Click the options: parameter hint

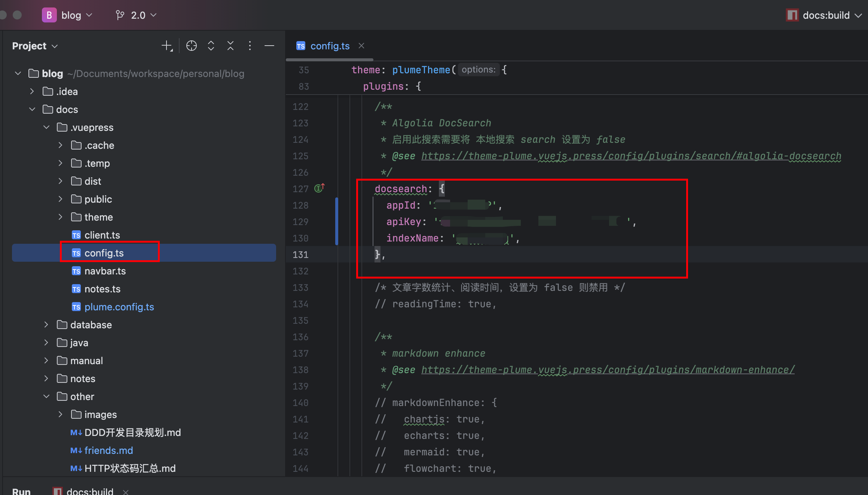[479, 70]
